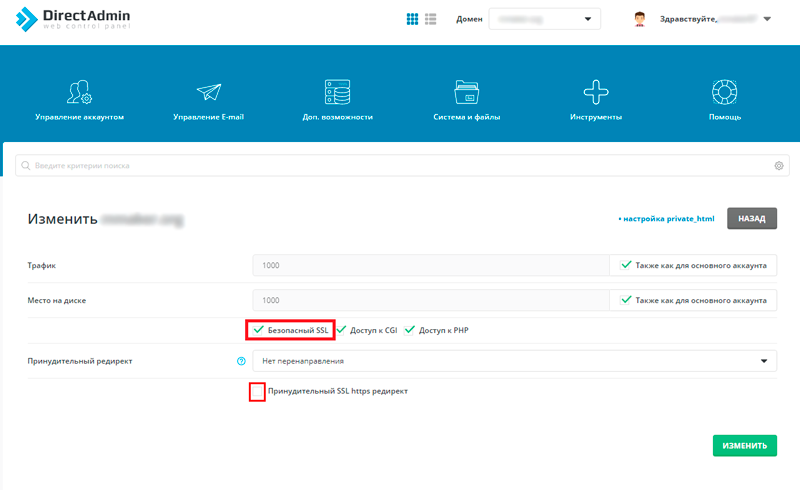Switch to list view icon
The height and width of the screenshot is (490, 800).
(x=431, y=19)
